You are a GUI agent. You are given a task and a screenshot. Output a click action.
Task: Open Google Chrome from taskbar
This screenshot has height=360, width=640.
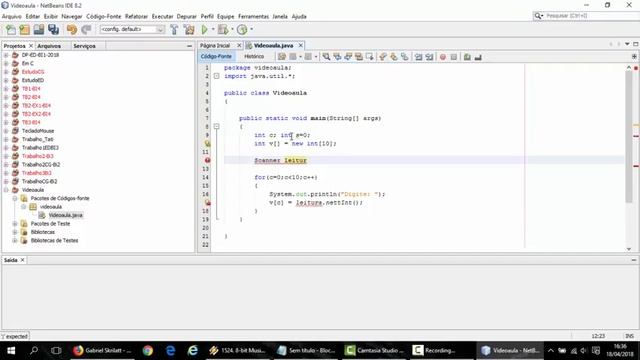(x=148, y=350)
